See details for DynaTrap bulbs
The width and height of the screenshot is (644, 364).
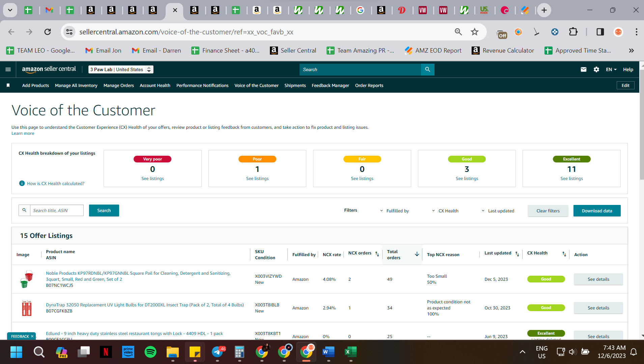point(598,308)
